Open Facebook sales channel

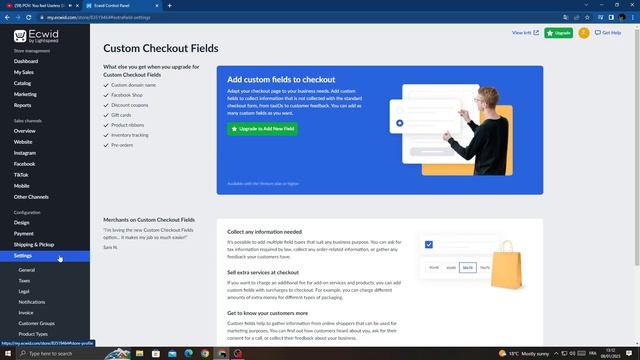[x=24, y=164]
